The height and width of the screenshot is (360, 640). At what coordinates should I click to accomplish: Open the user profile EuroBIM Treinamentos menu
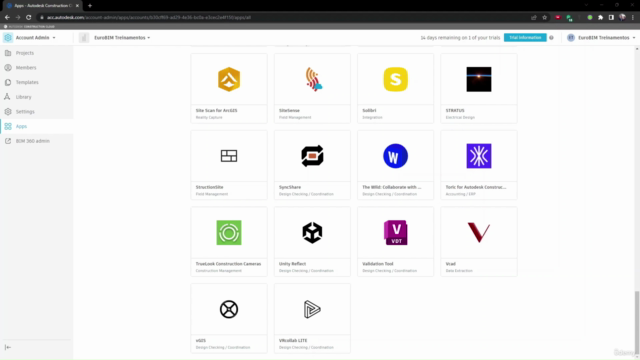[x=601, y=38]
